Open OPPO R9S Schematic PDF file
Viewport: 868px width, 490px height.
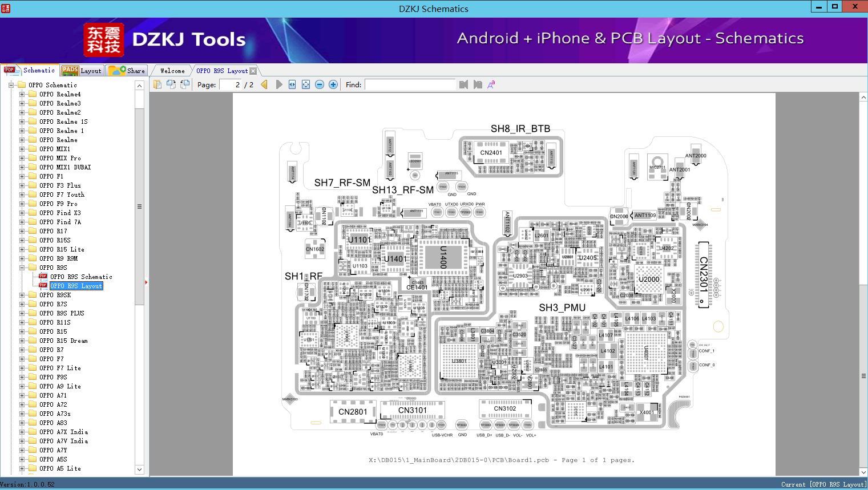(x=80, y=277)
